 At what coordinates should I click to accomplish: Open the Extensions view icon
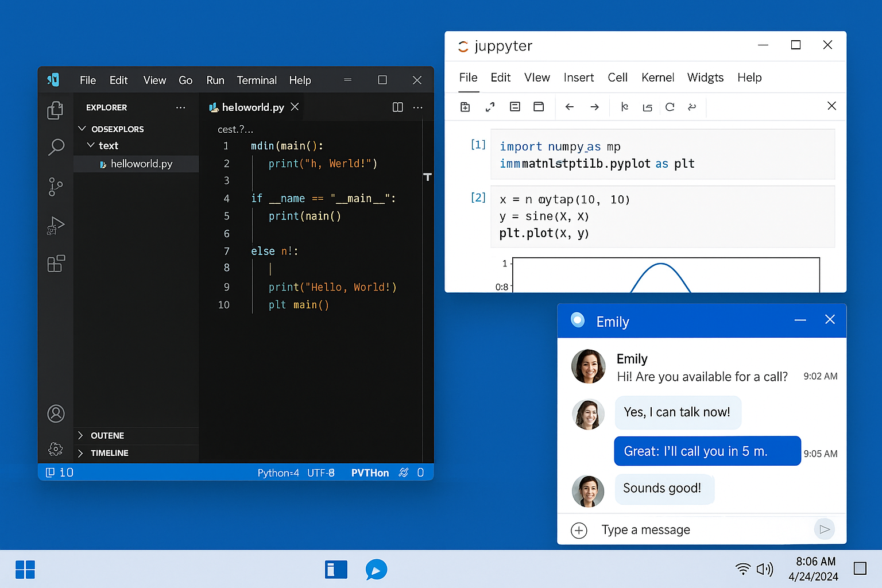[x=56, y=264]
